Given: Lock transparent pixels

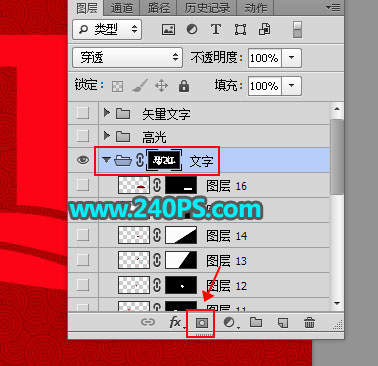Looking at the screenshot, I should click(117, 86).
